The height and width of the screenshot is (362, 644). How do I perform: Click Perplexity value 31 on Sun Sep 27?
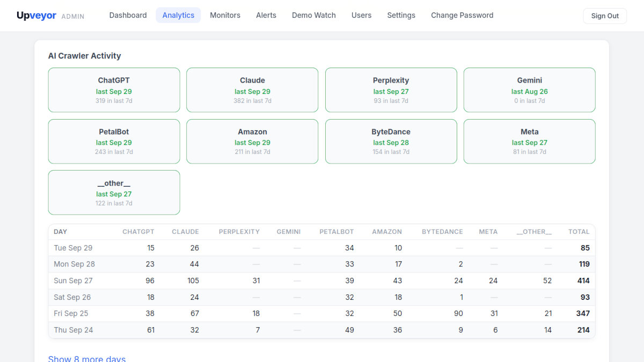tap(256, 280)
